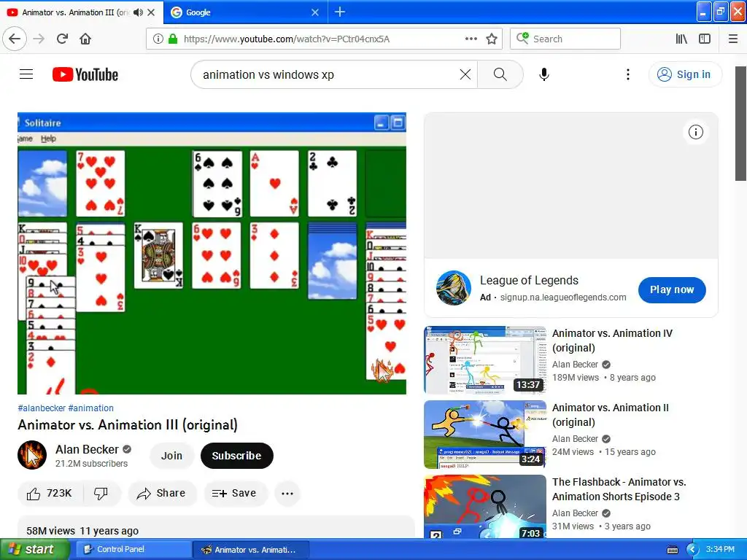
Task: Switch to Control Panel in taskbar
Action: pyautogui.click(x=133, y=549)
